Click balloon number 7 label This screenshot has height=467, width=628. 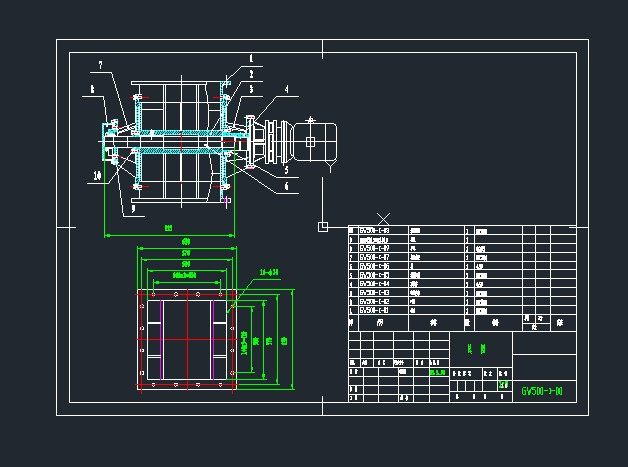pyautogui.click(x=101, y=65)
